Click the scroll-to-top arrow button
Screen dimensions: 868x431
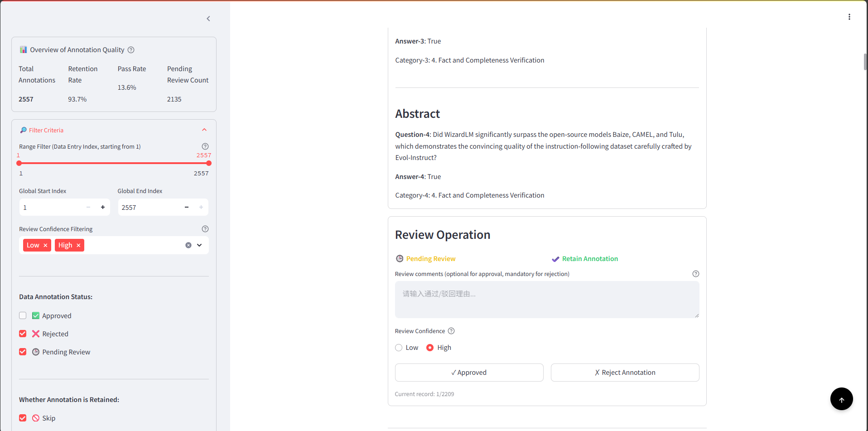[x=841, y=399]
